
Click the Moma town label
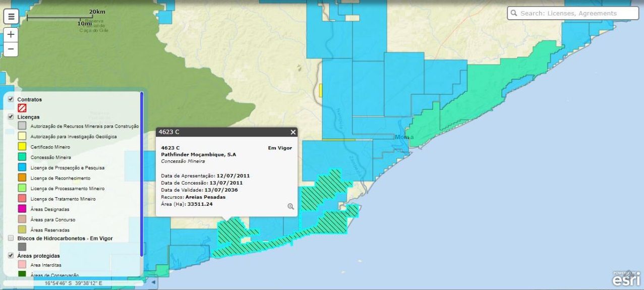pos(404,137)
